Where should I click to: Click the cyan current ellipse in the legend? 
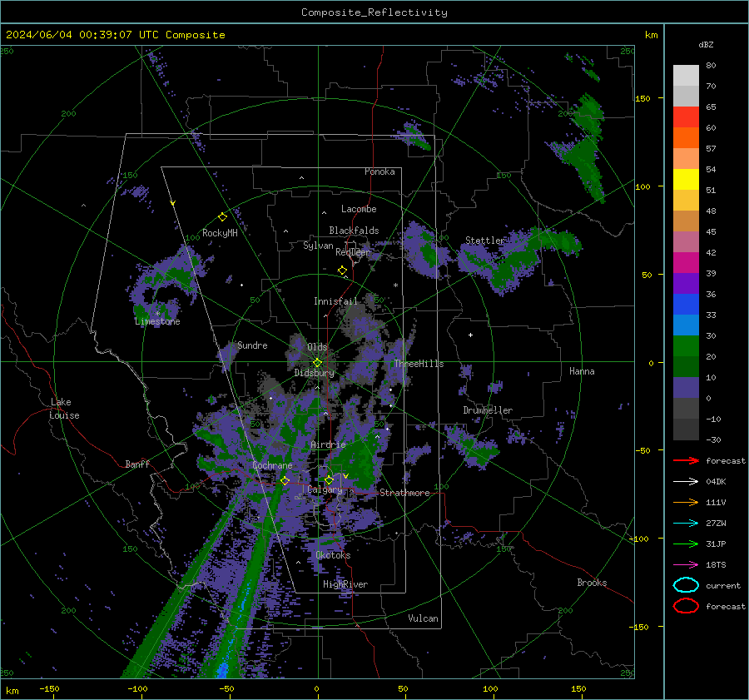[x=686, y=585]
